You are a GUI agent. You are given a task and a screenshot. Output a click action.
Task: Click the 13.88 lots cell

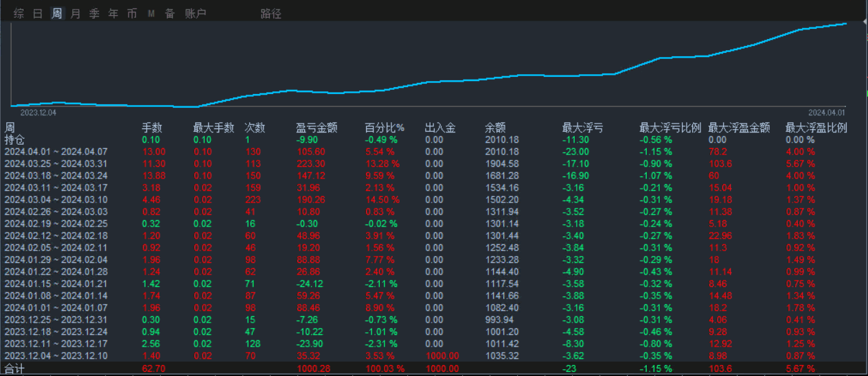(153, 176)
